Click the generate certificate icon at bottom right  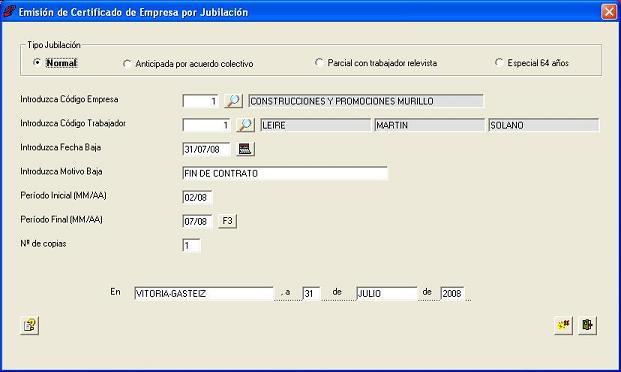[x=563, y=325]
